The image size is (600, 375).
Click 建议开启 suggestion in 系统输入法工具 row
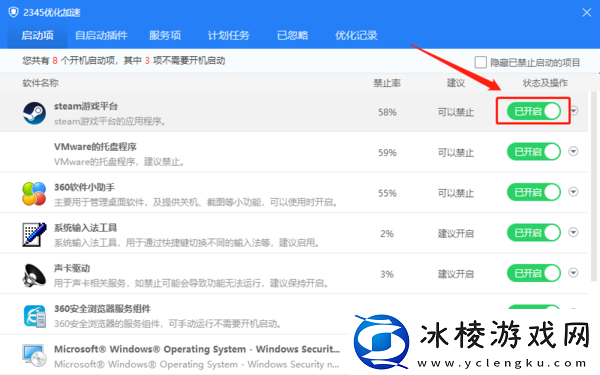pyautogui.click(x=456, y=233)
